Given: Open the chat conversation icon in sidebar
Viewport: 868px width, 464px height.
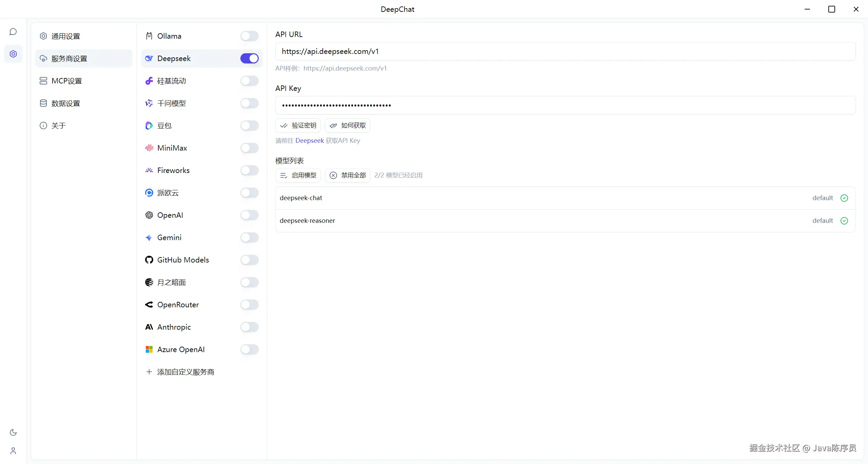Looking at the screenshot, I should pos(13,32).
